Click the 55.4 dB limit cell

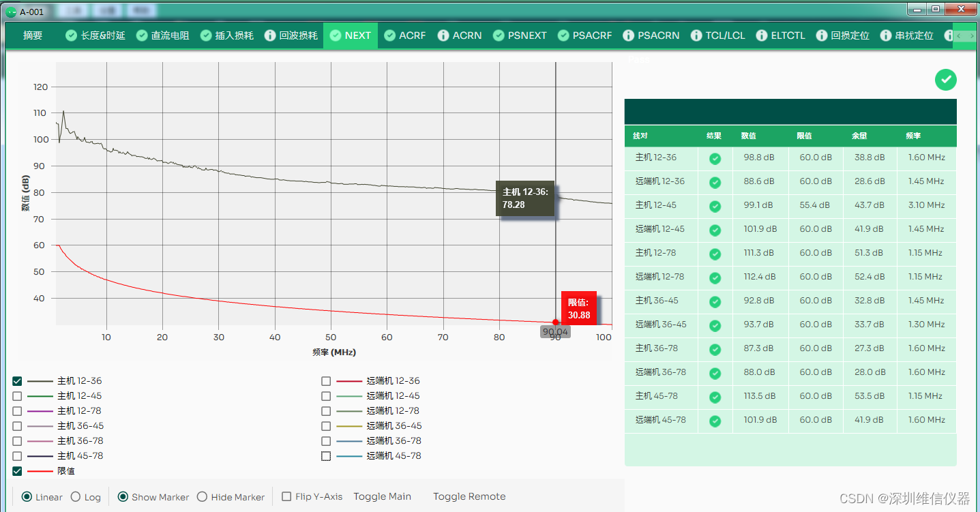814,205
